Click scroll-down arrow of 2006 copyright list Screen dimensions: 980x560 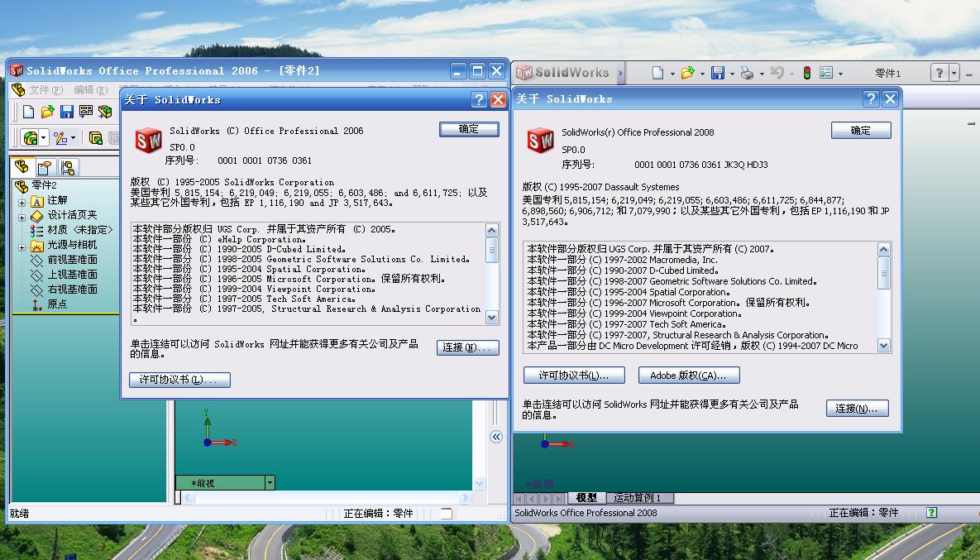492,318
